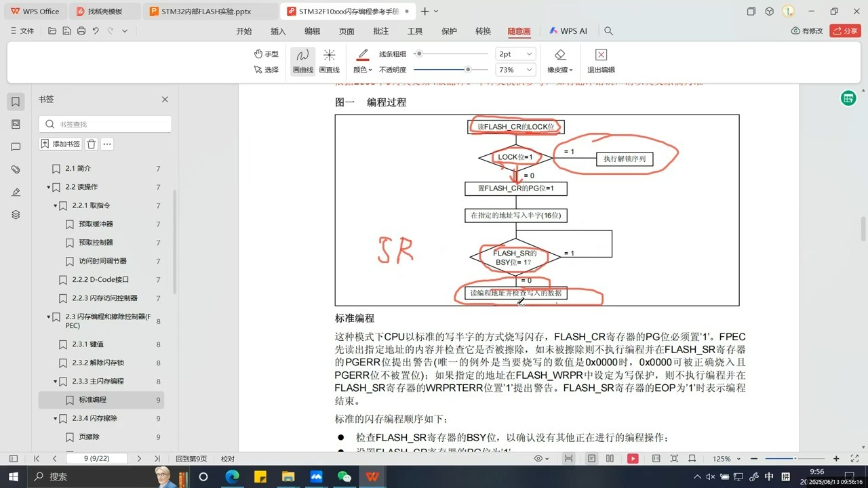Open the WPS AI tab
Image resolution: width=868 pixels, height=488 pixels.
coord(568,31)
